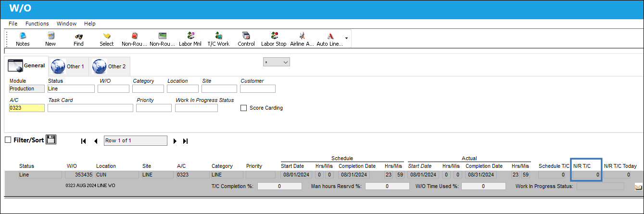Save filter with the floppy disk icon
The height and width of the screenshot is (214, 644).
51,139
